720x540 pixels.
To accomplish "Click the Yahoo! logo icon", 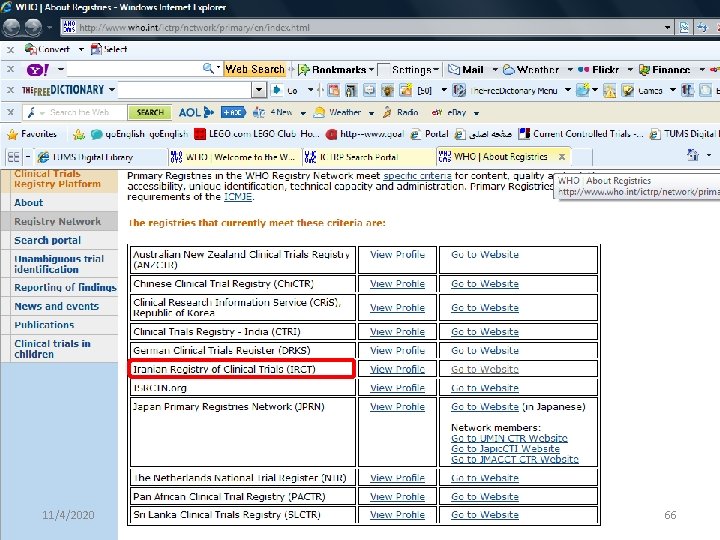I will point(38,70).
